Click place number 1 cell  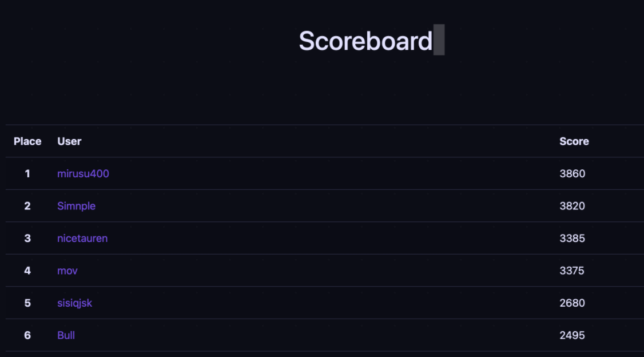27,174
